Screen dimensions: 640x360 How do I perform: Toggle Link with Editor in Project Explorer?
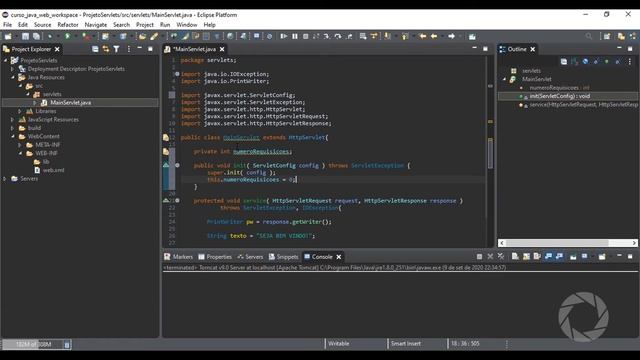[x=106, y=49]
